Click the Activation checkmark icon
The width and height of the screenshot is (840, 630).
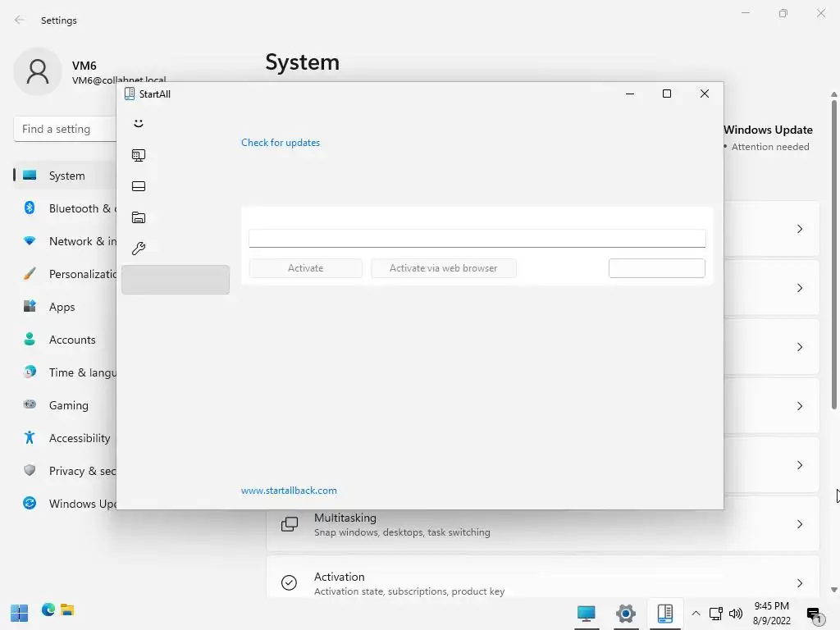point(290,582)
